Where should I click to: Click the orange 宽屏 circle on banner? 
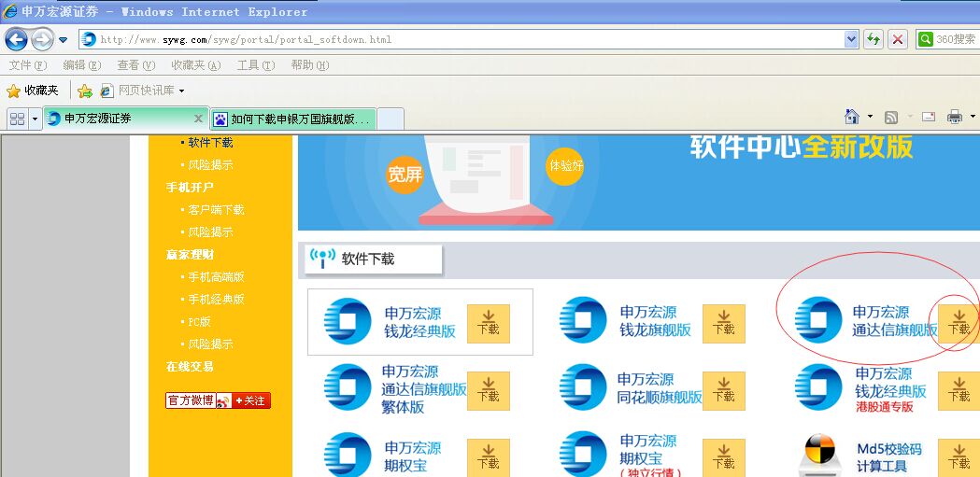(405, 175)
